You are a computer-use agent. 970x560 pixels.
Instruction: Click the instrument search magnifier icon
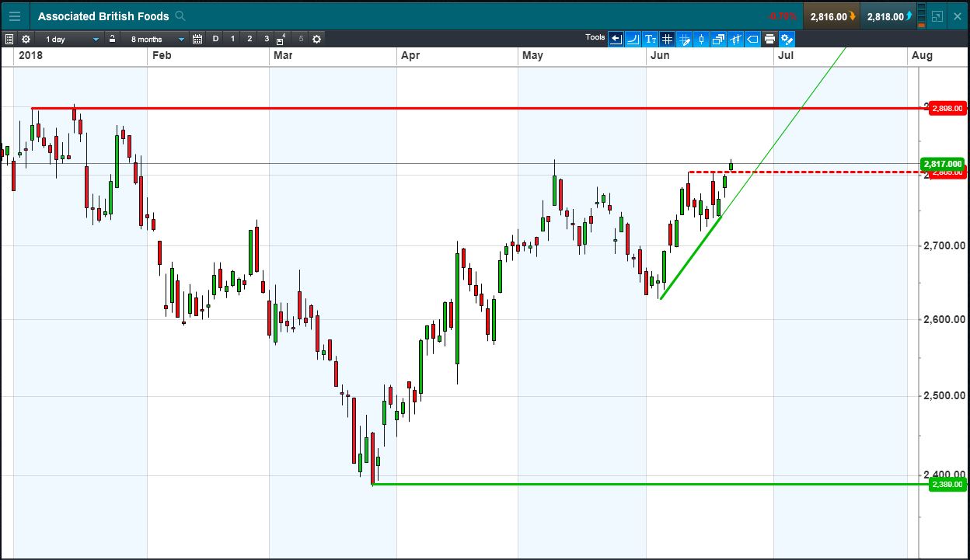click(180, 16)
